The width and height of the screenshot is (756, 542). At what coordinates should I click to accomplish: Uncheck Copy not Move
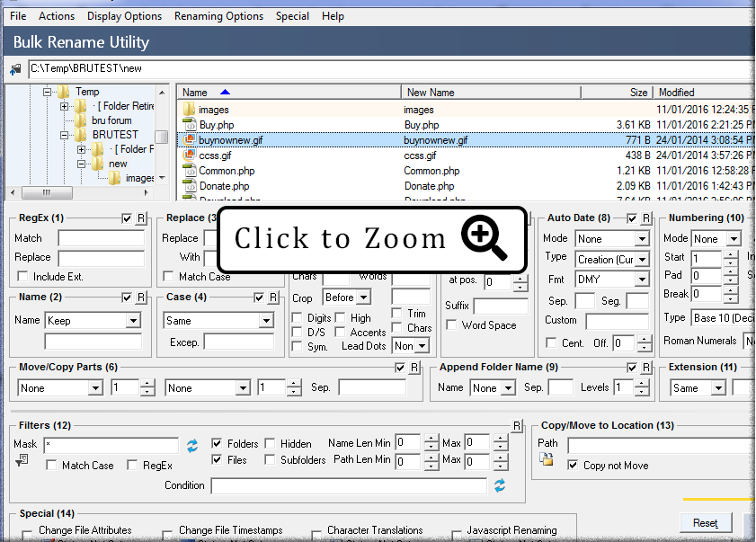(x=573, y=466)
